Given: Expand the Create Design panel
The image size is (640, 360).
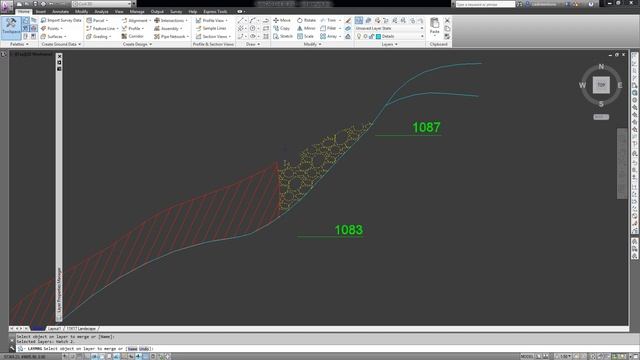Looking at the screenshot, I should 137,44.
